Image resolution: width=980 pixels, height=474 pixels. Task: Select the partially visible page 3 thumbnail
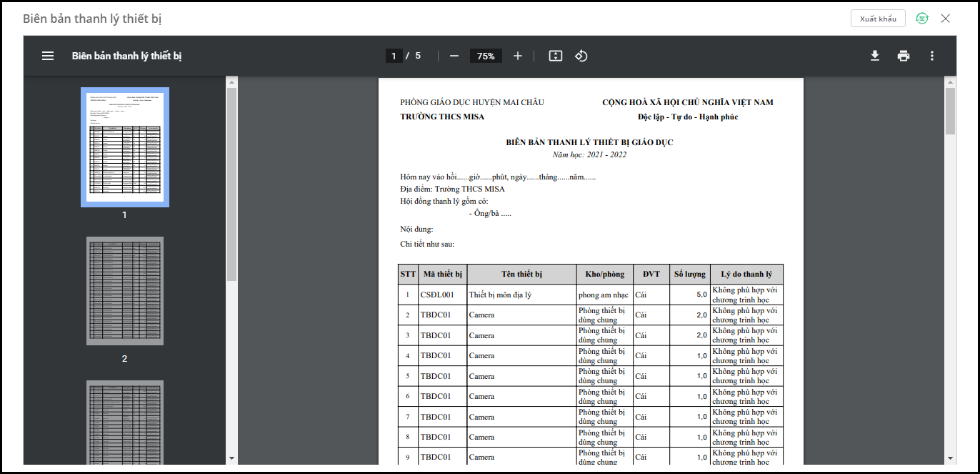point(125,423)
